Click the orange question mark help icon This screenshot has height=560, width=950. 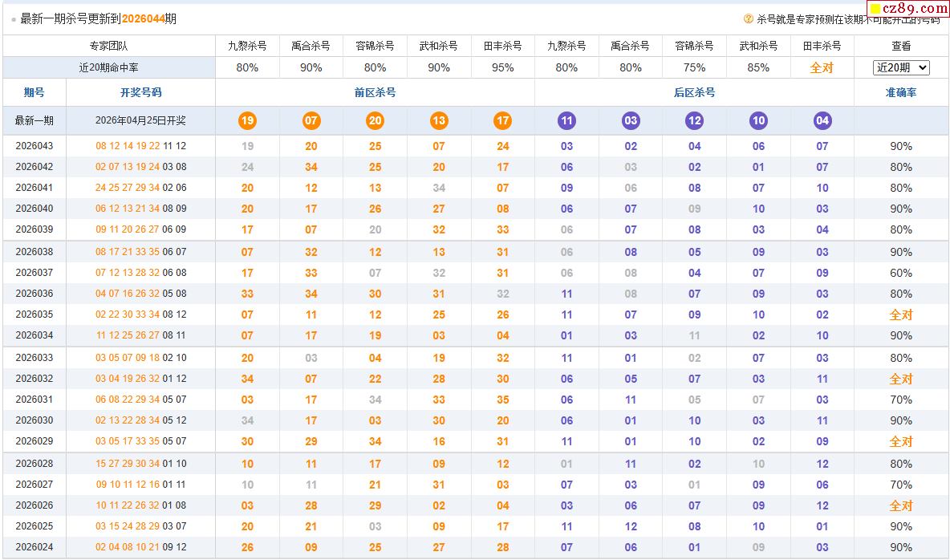tap(749, 18)
